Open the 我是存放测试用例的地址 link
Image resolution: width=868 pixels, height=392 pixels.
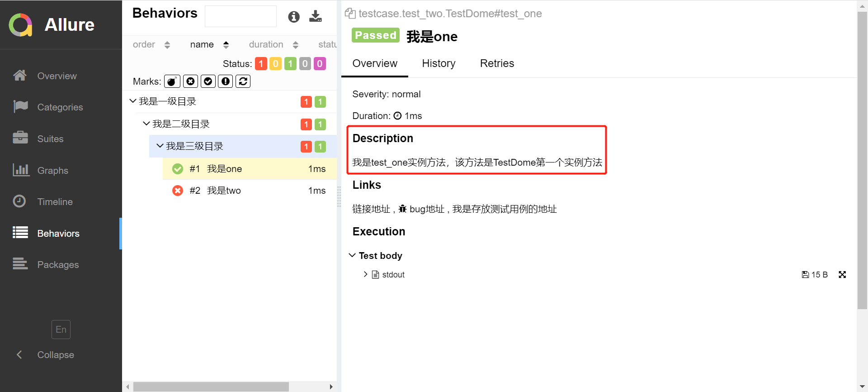tap(505, 209)
